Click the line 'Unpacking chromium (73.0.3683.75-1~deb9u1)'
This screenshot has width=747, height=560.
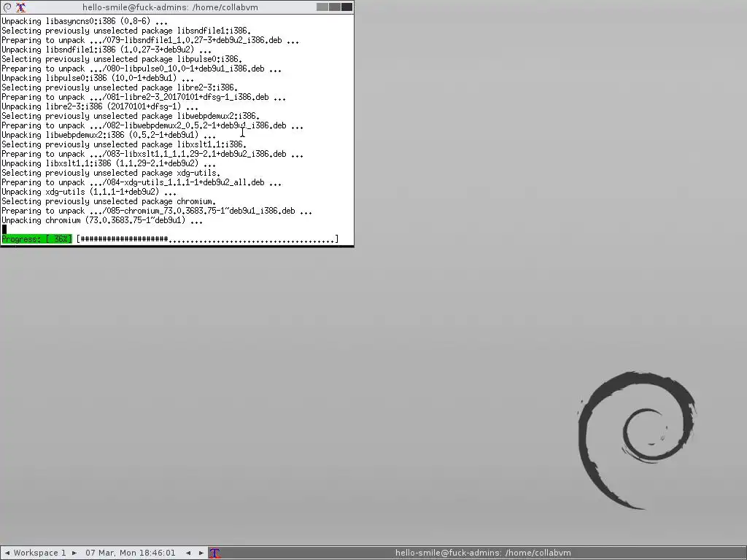coord(102,220)
